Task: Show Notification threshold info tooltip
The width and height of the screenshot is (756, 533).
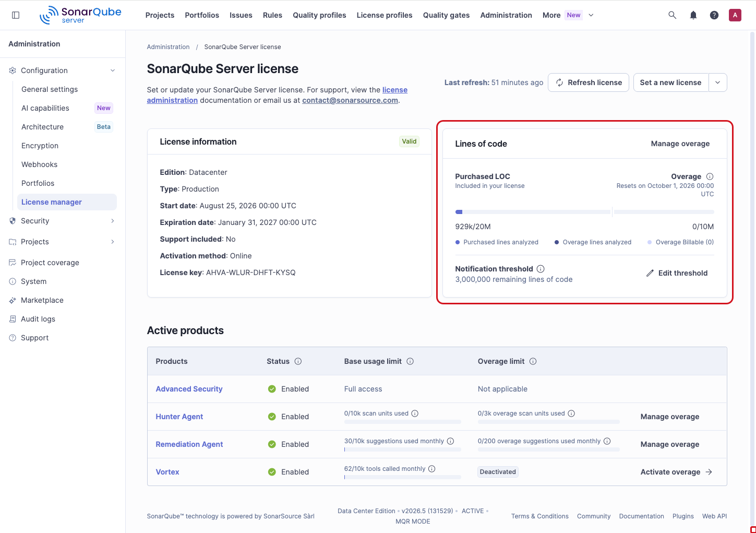Action: (x=541, y=269)
